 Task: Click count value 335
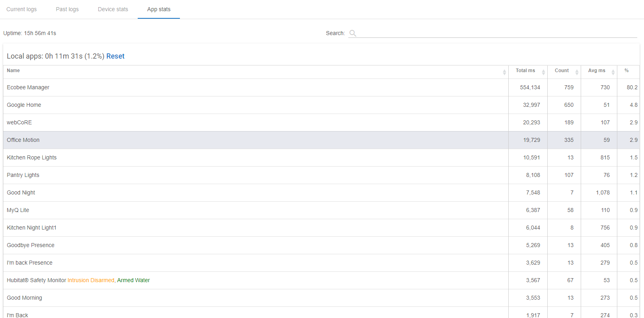point(569,140)
